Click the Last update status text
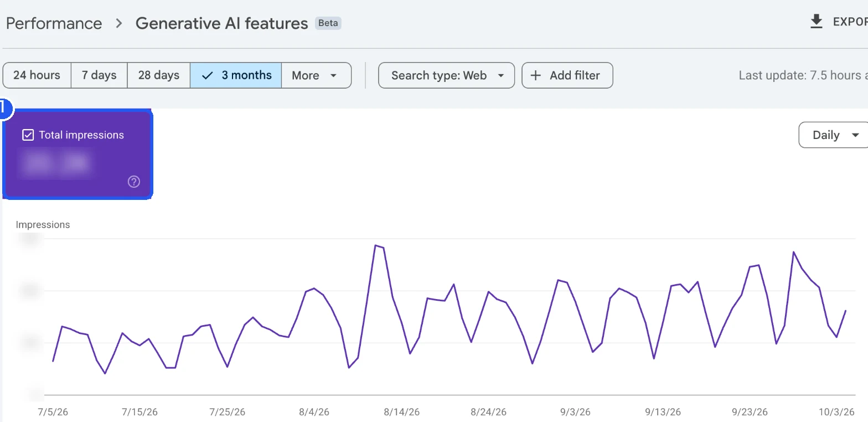The image size is (868, 422). coord(803,75)
